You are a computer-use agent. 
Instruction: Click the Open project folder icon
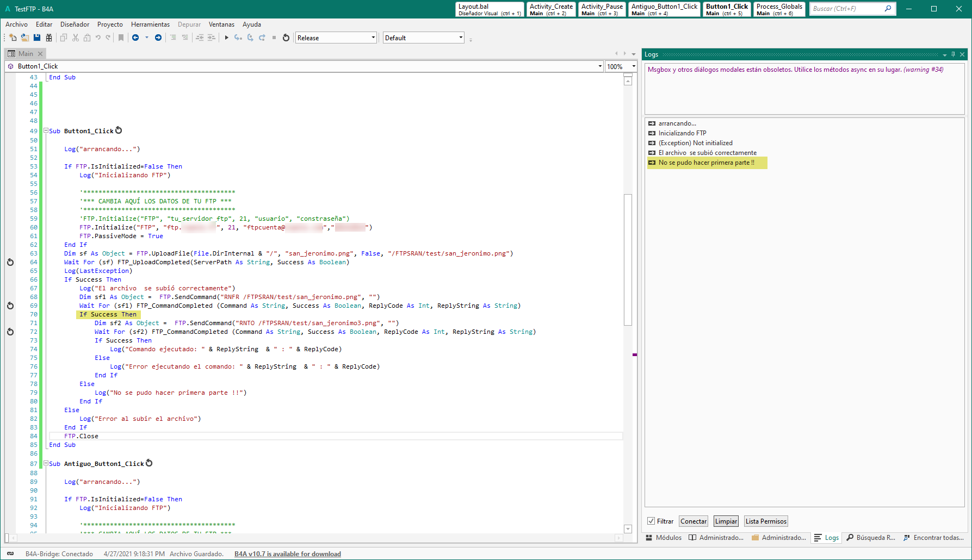[25, 38]
